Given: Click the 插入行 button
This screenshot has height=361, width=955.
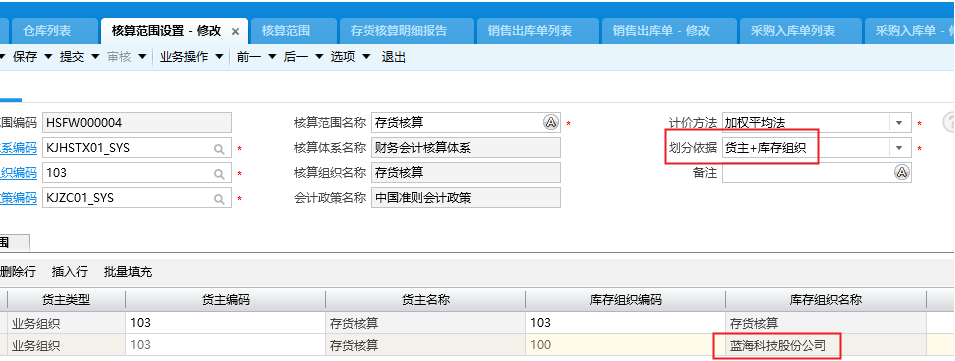Looking at the screenshot, I should pos(70,272).
